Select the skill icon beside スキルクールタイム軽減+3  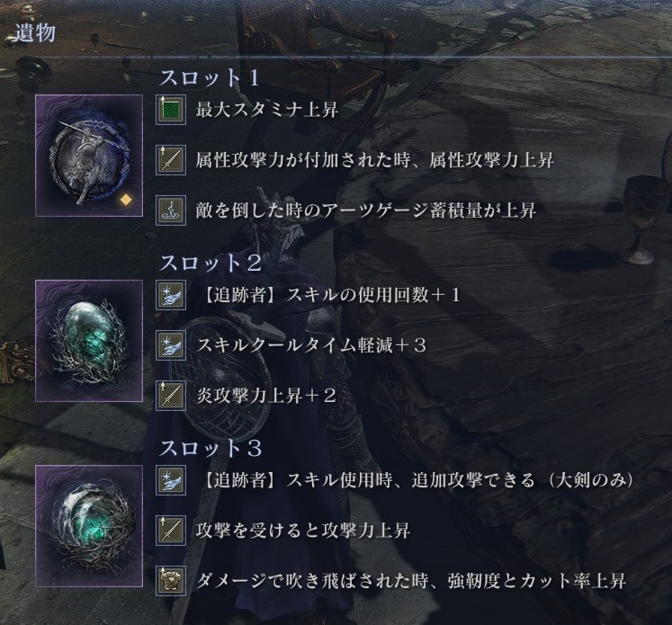[171, 345]
